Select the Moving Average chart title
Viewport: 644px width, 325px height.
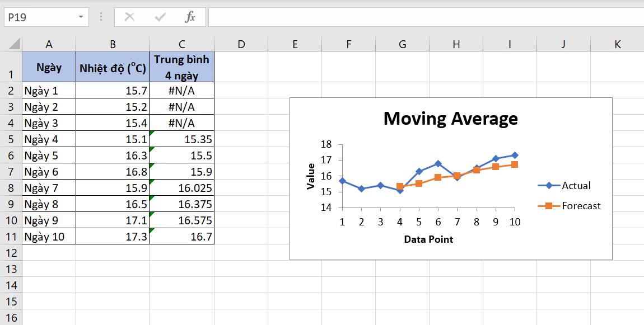tap(450, 119)
